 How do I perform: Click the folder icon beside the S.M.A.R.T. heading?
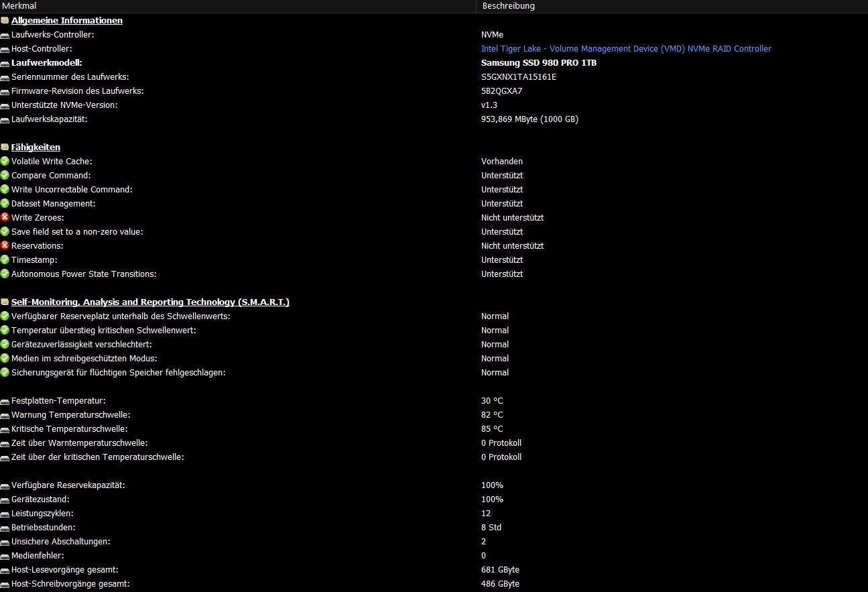(5, 302)
